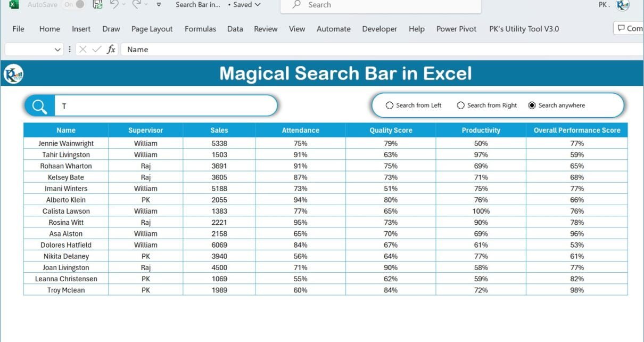The height and width of the screenshot is (342, 644).
Task: Switch to the Power Pivot tab
Action: [456, 29]
